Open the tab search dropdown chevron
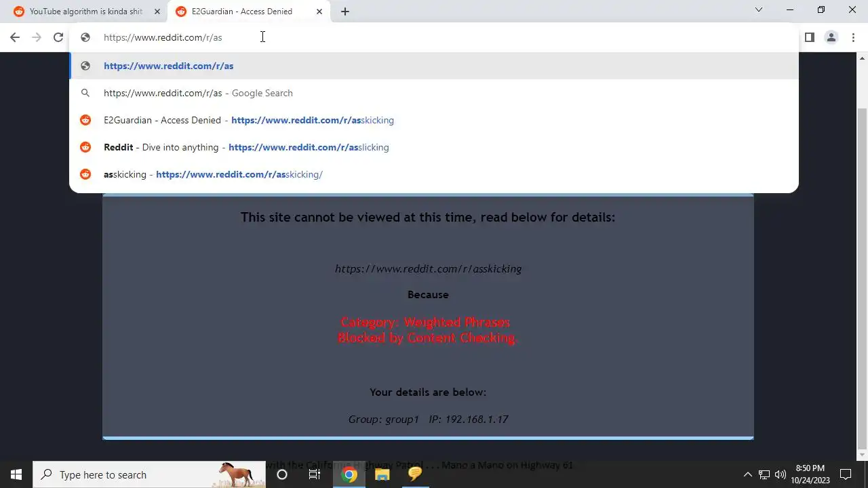 click(759, 9)
